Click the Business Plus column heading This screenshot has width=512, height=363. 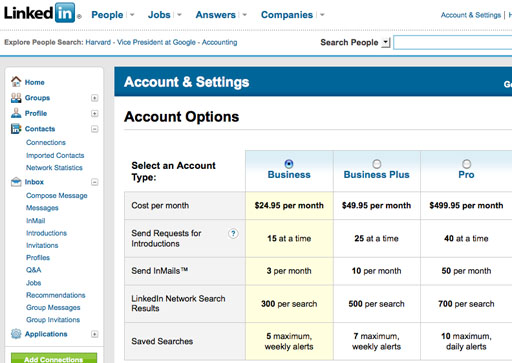tap(376, 175)
